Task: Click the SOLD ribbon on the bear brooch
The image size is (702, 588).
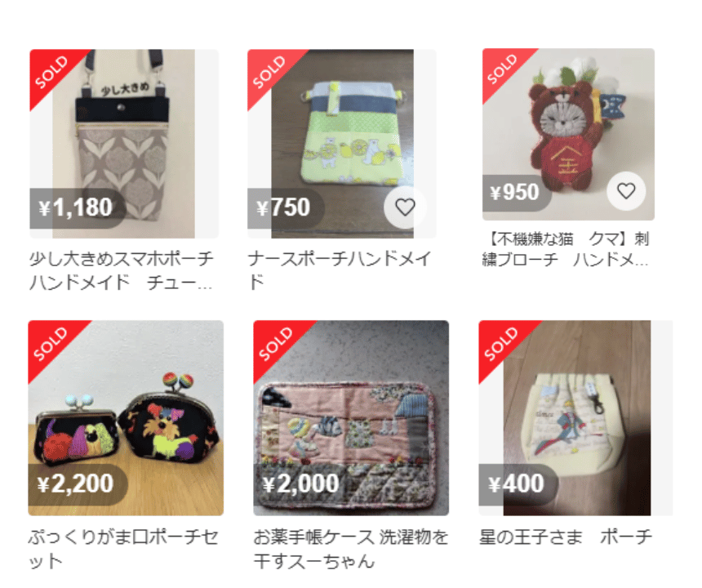Action: click(503, 69)
